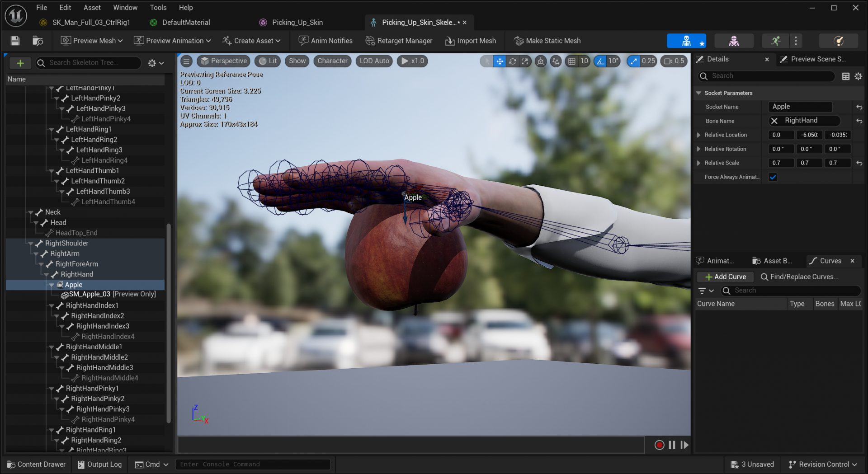Select the scale transform tool in viewport
This screenshot has height=474, width=868.
pos(524,61)
